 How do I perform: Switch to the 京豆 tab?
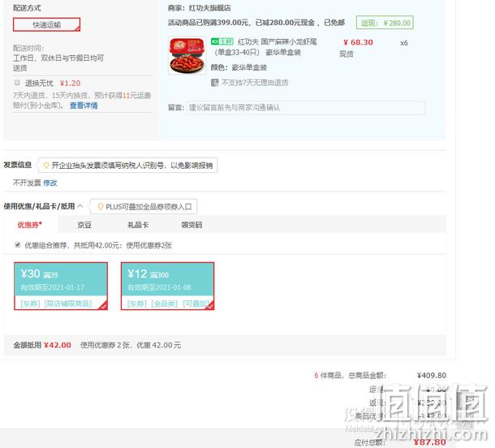pyautogui.click(x=84, y=225)
